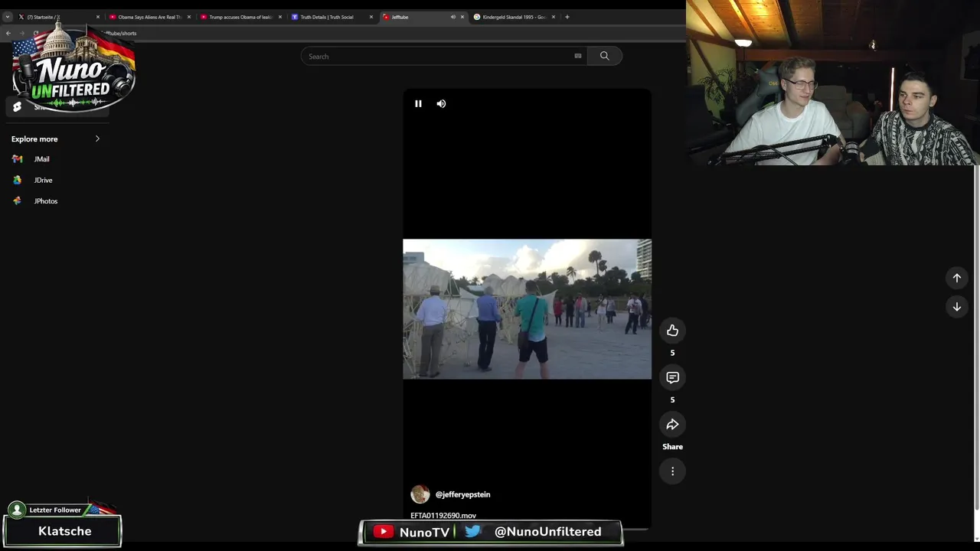Go to next short with down arrow
Viewport: 980px width, 551px height.
pyautogui.click(x=956, y=307)
